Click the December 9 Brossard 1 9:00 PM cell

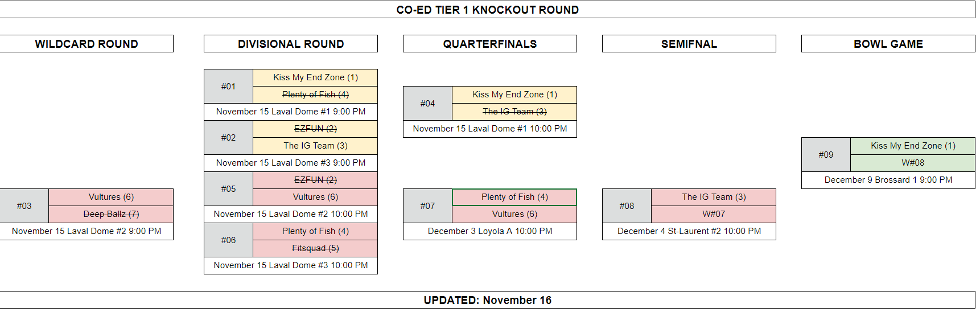tap(888, 180)
